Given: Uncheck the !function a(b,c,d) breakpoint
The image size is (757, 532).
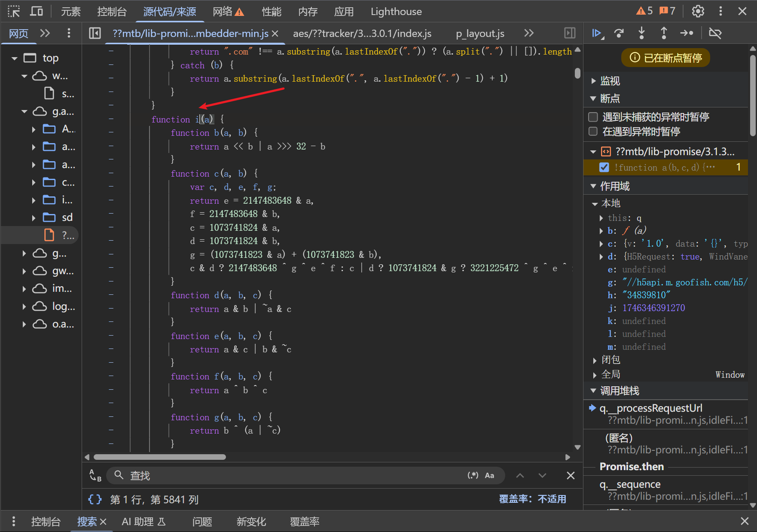Looking at the screenshot, I should (604, 167).
